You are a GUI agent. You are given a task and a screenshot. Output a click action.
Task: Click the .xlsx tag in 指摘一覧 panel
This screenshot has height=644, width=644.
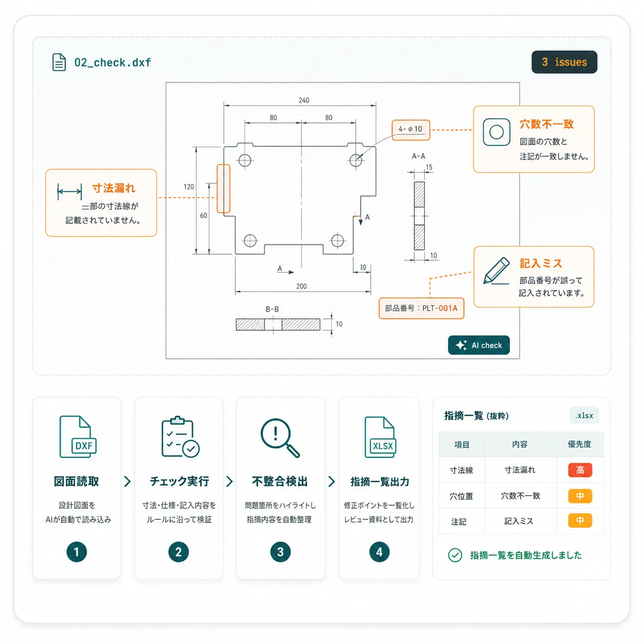click(x=584, y=415)
